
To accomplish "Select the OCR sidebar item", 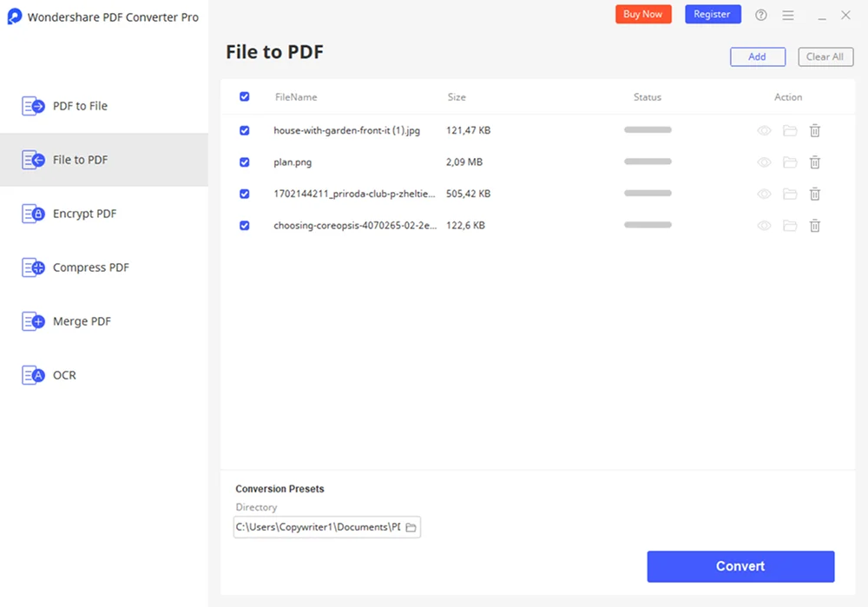I will [x=64, y=375].
